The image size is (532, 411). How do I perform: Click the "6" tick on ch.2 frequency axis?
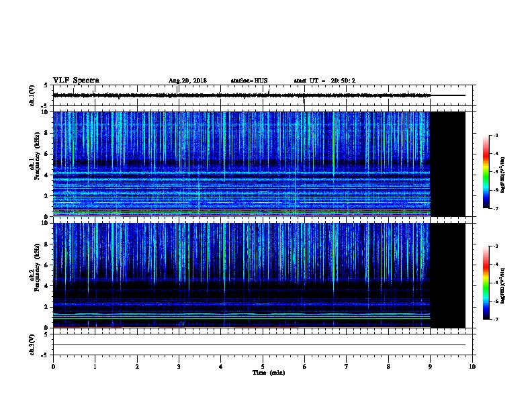click(46, 265)
